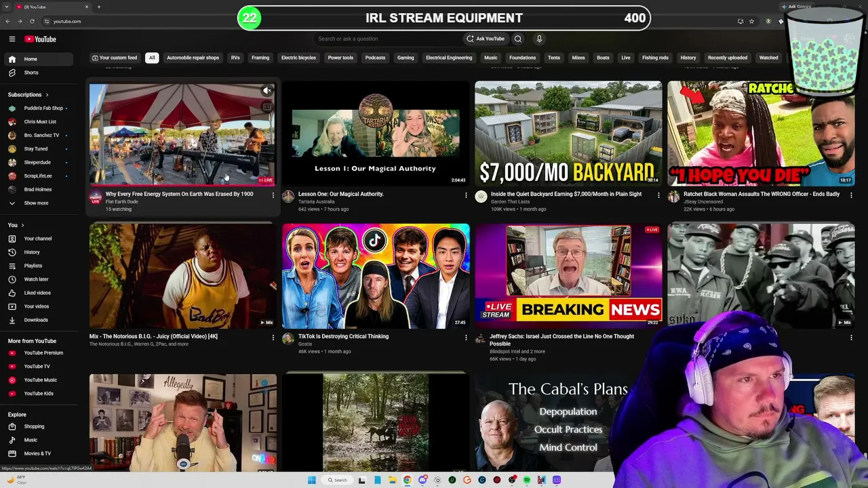
Task: Open the YouTube hamburger guide menu
Action: coord(12,39)
